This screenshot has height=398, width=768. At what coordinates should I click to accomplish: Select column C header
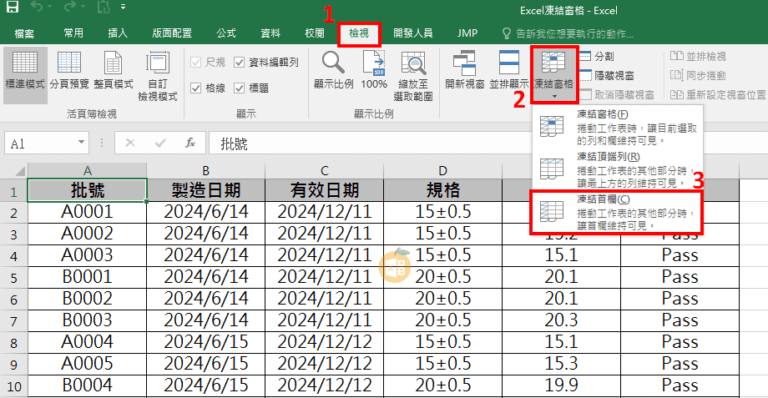[324, 171]
